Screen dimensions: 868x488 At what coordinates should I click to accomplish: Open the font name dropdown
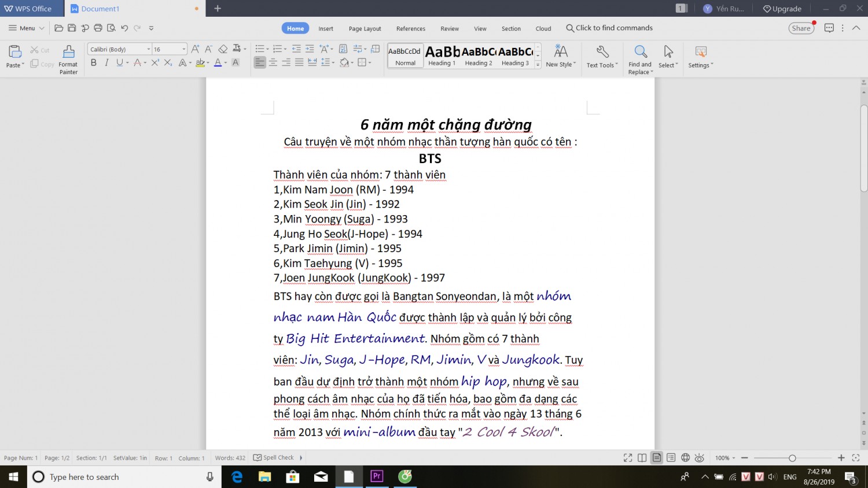coord(149,49)
